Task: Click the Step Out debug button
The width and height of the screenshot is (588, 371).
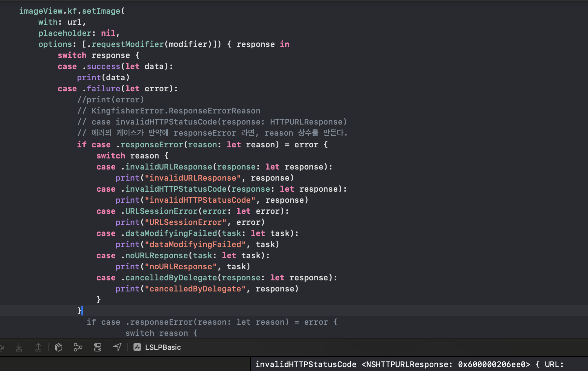Action: click(x=38, y=347)
